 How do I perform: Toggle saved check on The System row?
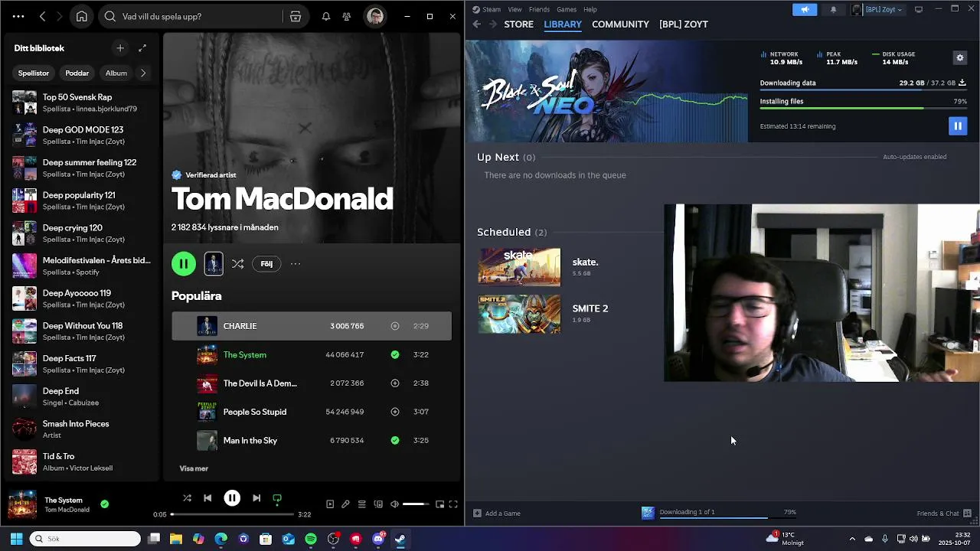(x=395, y=354)
